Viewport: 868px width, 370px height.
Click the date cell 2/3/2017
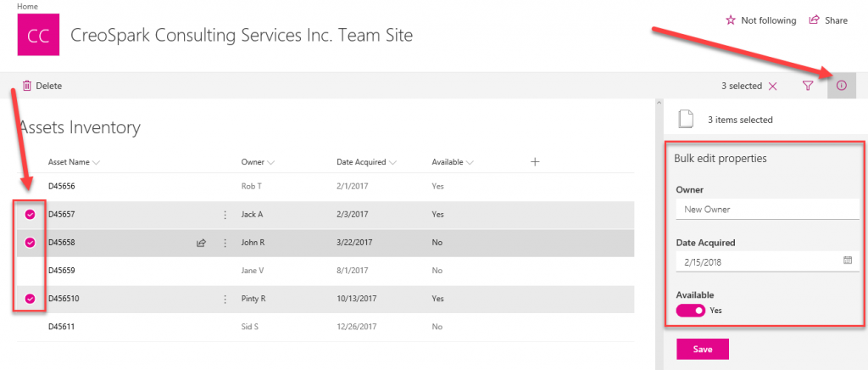pos(352,215)
